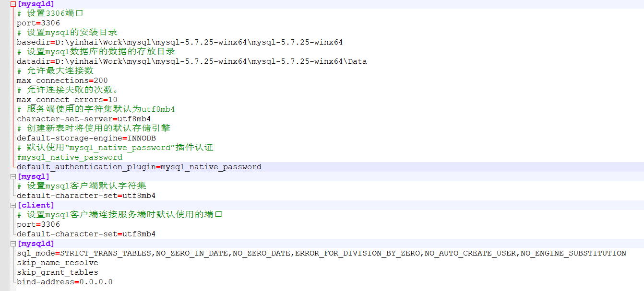Click ERROR_FOR_DIVISION_BY_ZERO in the sql_mode line
644x291 pixels.
(x=358, y=253)
